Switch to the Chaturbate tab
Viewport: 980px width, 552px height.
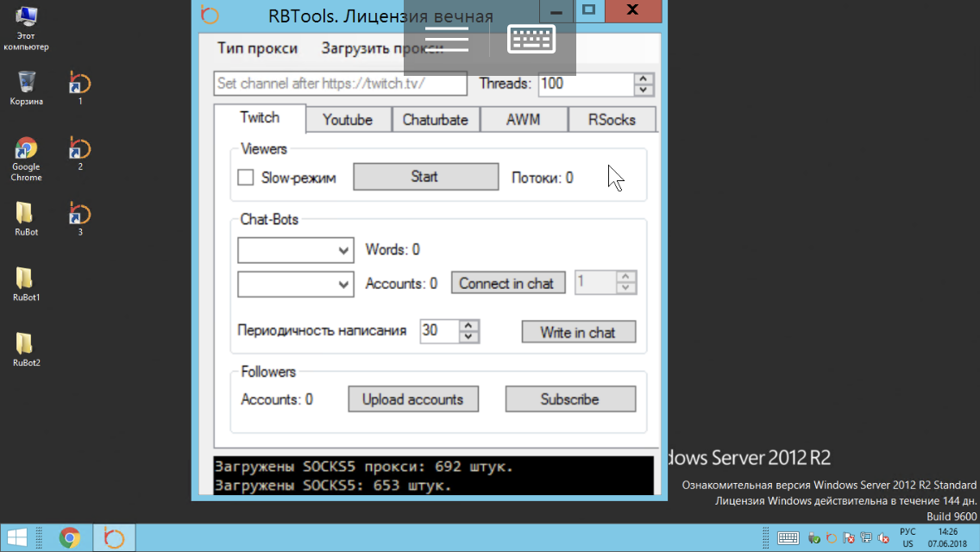pyautogui.click(x=436, y=120)
